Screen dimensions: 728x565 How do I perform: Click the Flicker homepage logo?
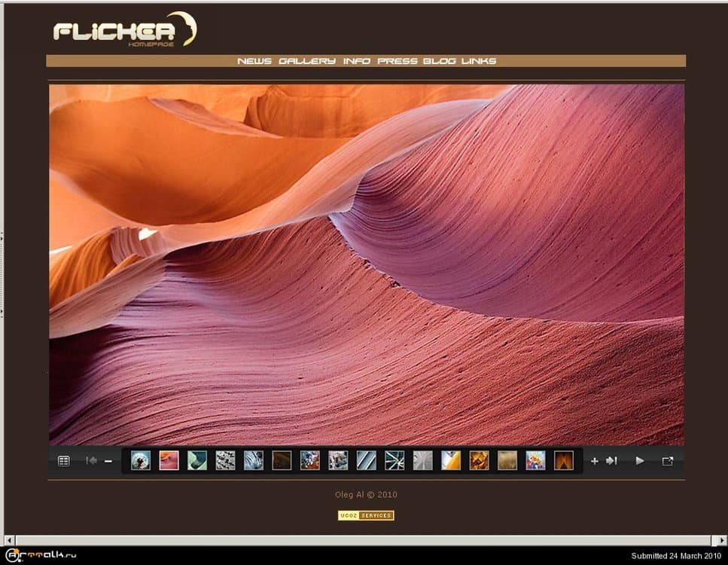click(x=124, y=30)
